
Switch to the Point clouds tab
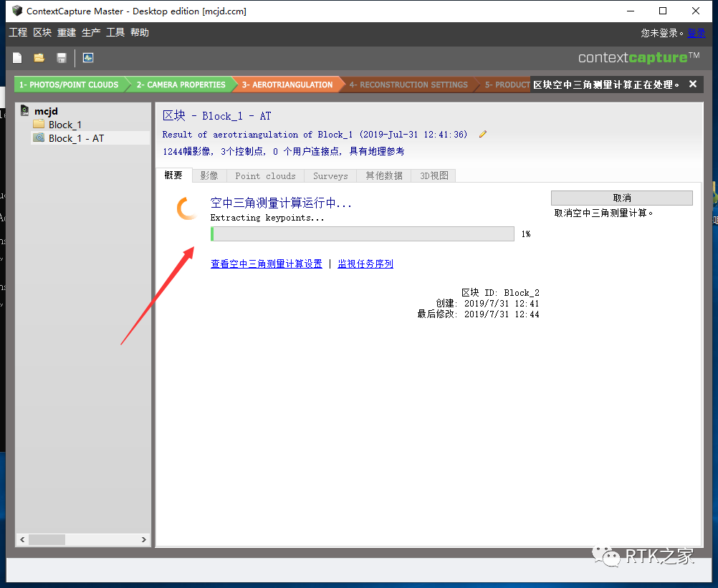click(x=266, y=175)
